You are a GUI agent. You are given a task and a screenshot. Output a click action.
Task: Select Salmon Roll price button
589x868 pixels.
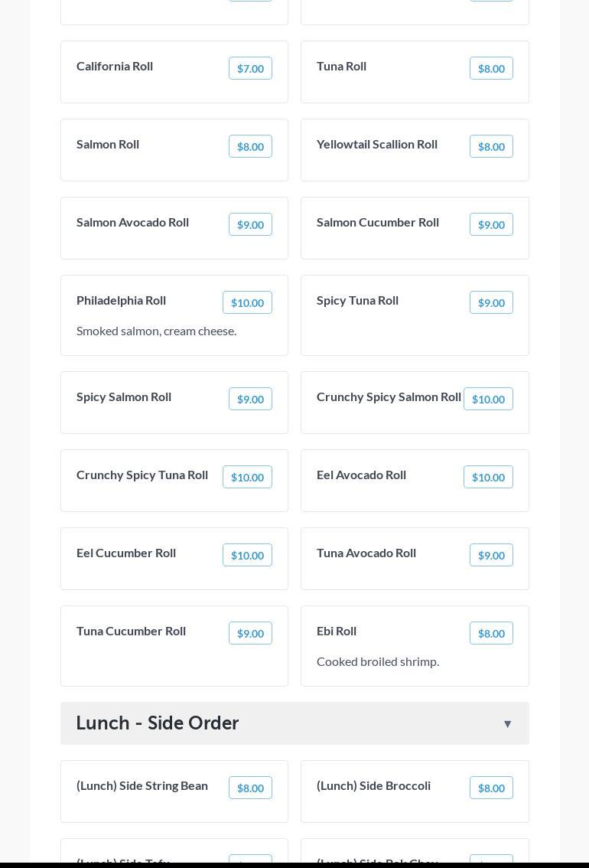pyautogui.click(x=250, y=146)
